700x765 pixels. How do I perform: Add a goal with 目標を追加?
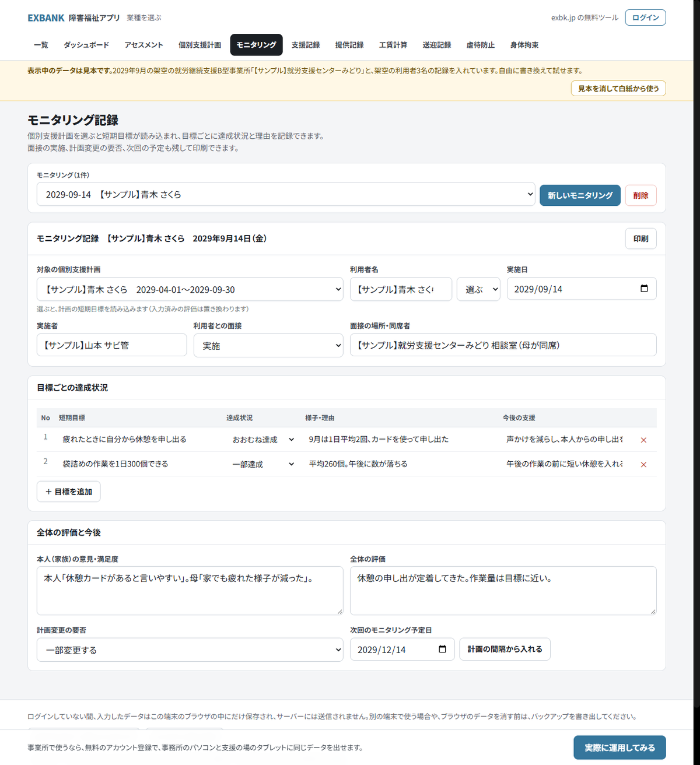pos(69,492)
